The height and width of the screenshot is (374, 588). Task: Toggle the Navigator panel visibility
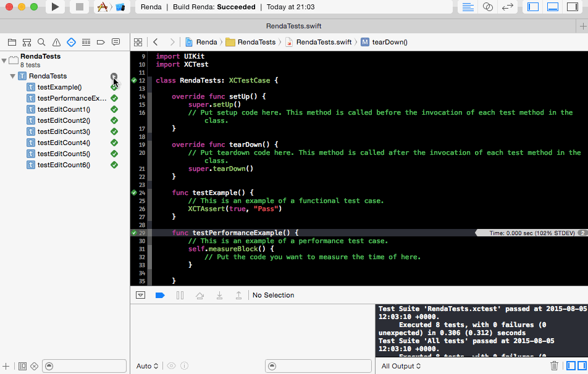click(x=533, y=7)
